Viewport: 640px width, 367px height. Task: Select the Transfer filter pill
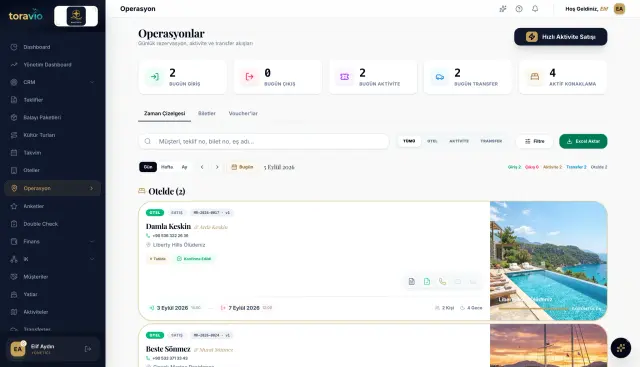coord(491,141)
